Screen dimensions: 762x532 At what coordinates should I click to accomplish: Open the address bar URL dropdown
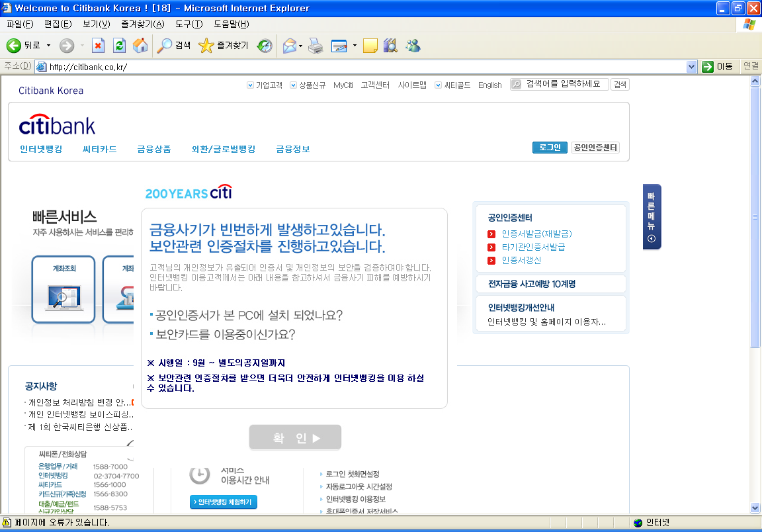[691, 67]
